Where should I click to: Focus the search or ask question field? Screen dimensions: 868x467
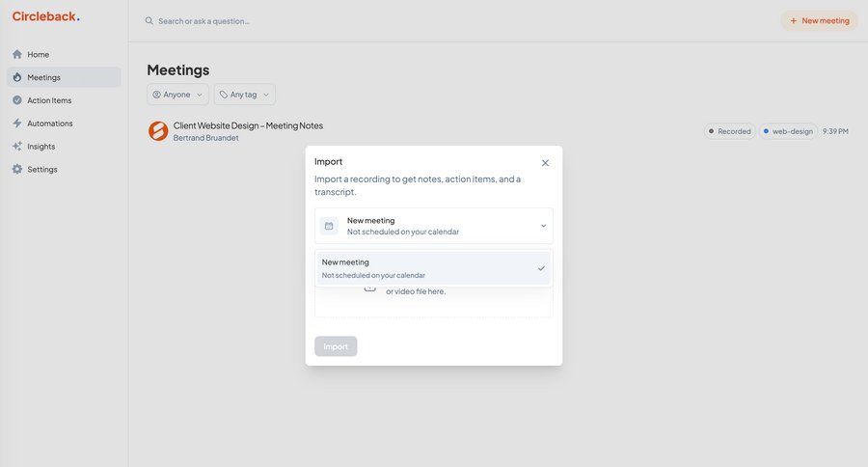(x=289, y=21)
